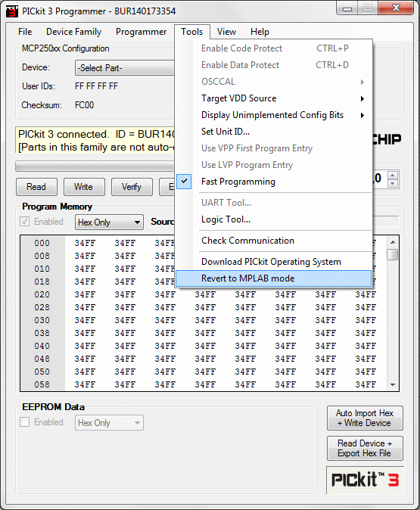
Task: Open the File menu
Action: (x=25, y=32)
